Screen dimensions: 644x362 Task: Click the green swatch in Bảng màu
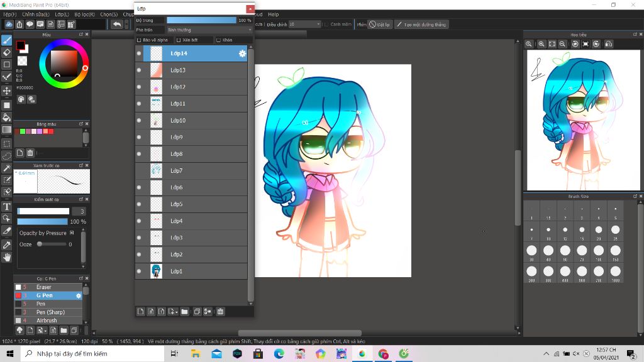pos(23,131)
